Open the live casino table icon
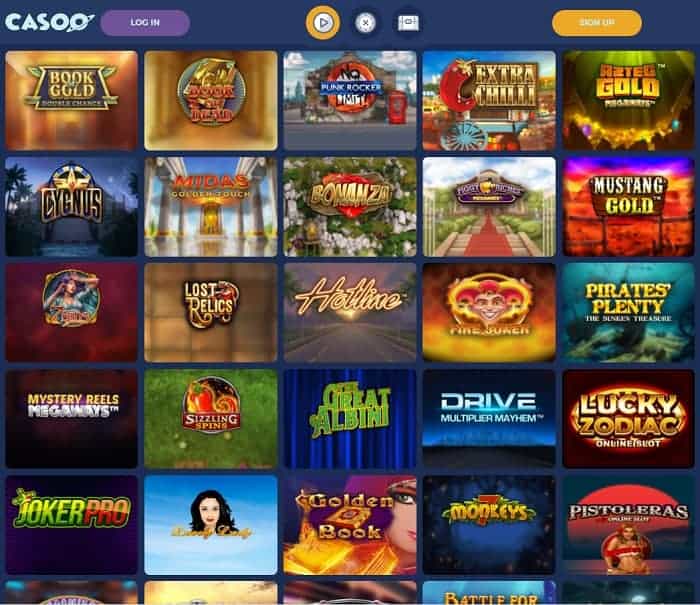 (408, 23)
